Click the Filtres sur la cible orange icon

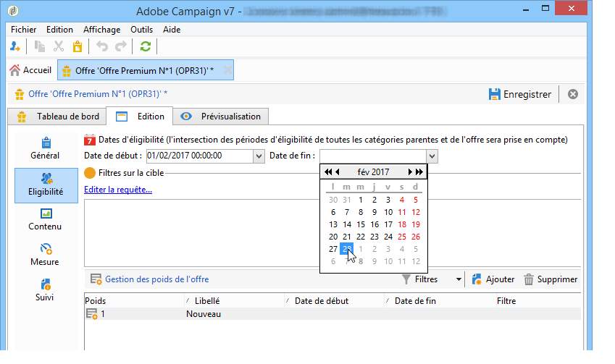click(x=90, y=173)
